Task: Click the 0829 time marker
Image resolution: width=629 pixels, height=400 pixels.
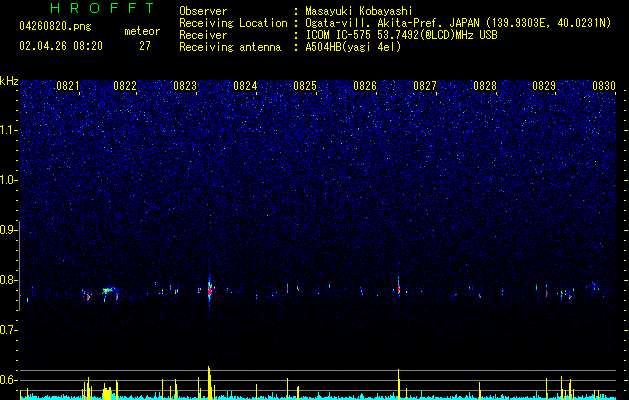Action: pyautogui.click(x=544, y=86)
